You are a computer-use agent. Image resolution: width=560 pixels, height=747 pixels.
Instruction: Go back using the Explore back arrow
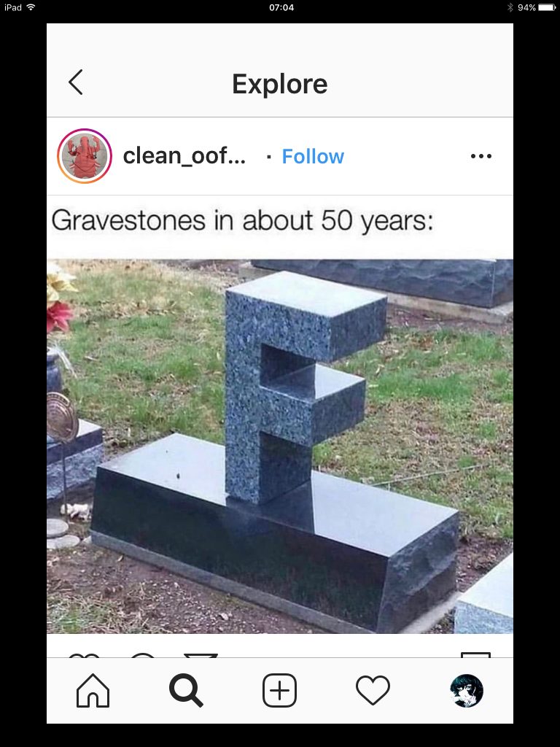point(76,82)
